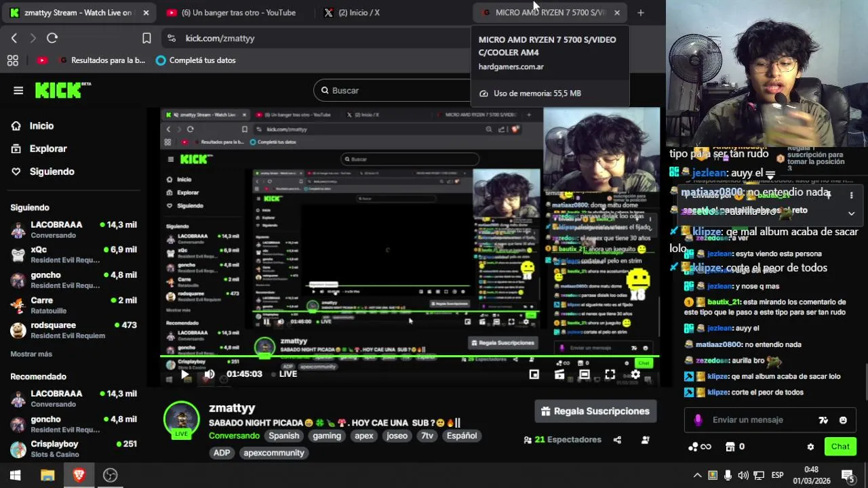The image size is (868, 488).
Task: Go to Inicio in the Kick sidebar
Action: coord(33,126)
